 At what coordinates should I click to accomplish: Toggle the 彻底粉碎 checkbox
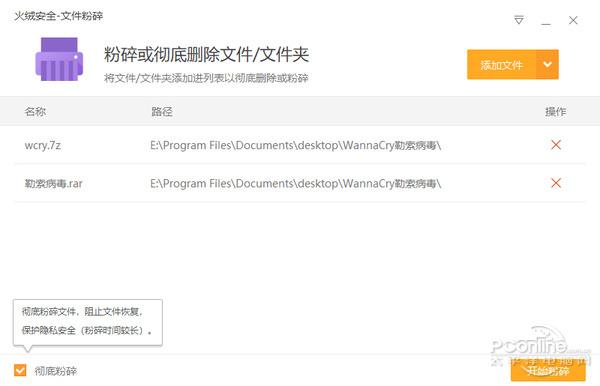[20, 370]
